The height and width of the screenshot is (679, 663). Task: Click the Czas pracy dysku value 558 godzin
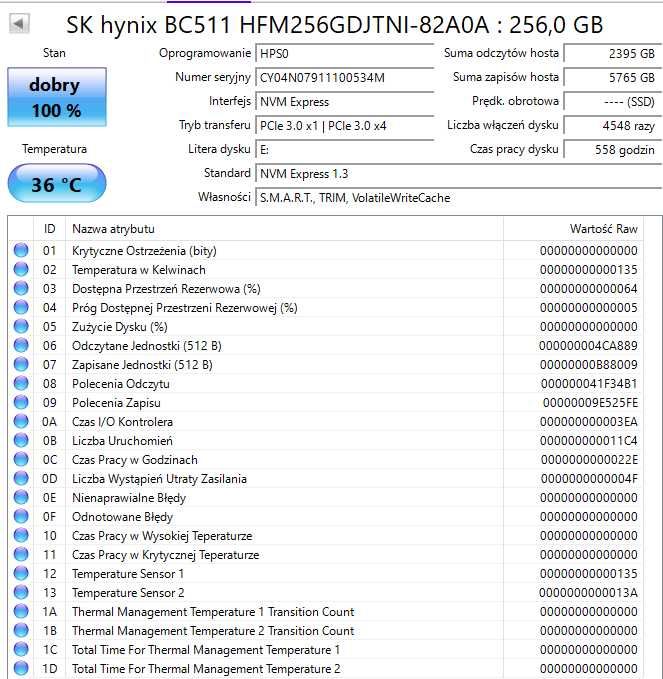point(612,150)
